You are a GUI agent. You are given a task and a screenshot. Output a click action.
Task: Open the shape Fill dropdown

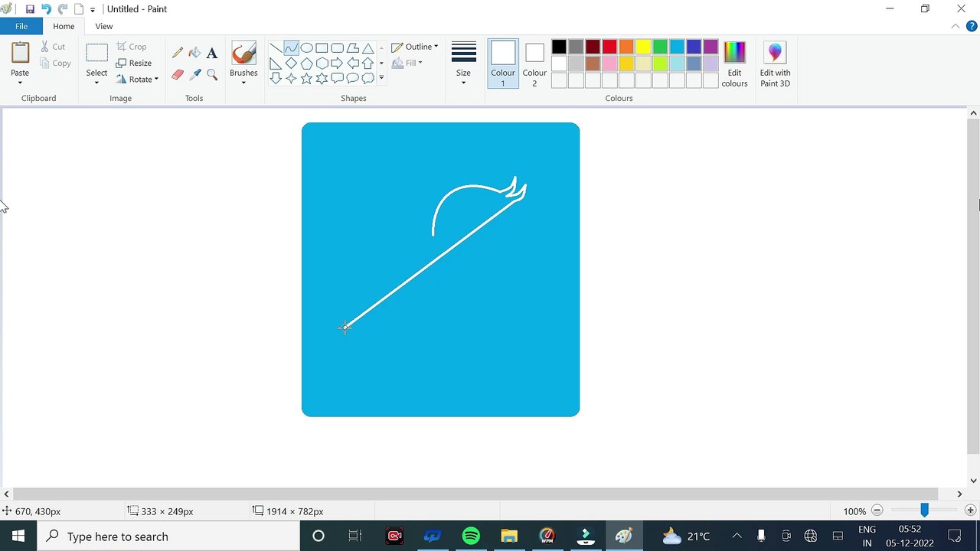pos(407,63)
